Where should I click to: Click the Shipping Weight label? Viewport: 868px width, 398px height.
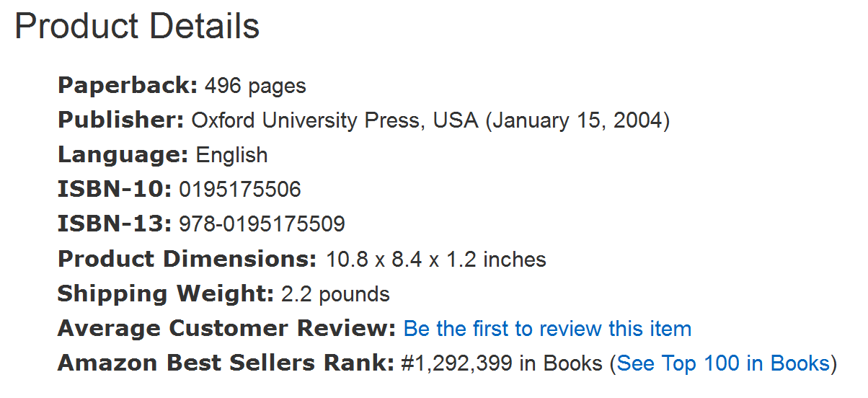166,293
